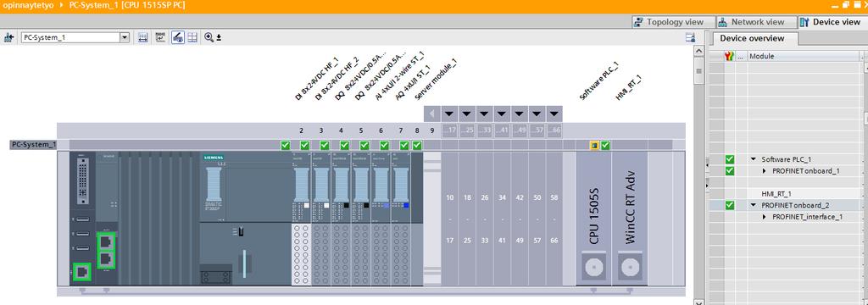Click the yellow status icon above CPU 1505S
The width and height of the screenshot is (868, 305).
pyautogui.click(x=594, y=145)
